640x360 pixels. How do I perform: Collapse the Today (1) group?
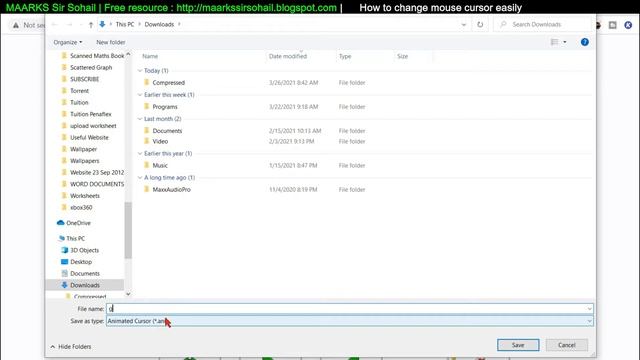click(x=140, y=71)
